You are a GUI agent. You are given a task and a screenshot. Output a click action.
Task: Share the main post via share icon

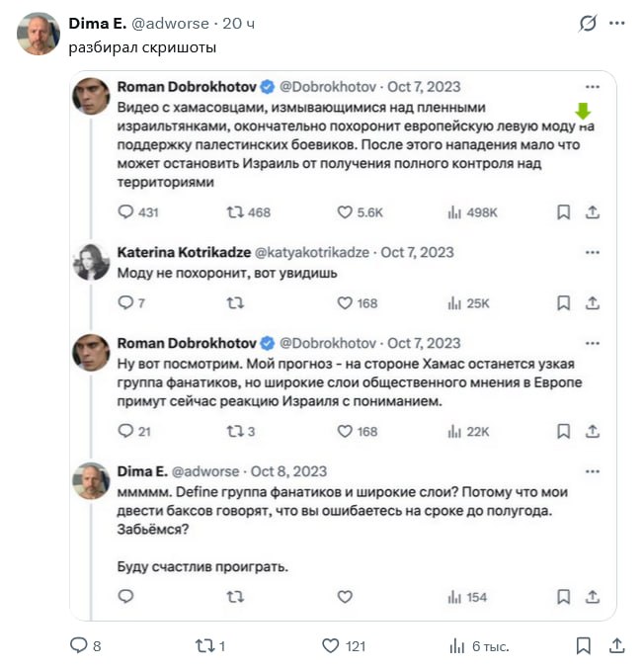pos(617,645)
